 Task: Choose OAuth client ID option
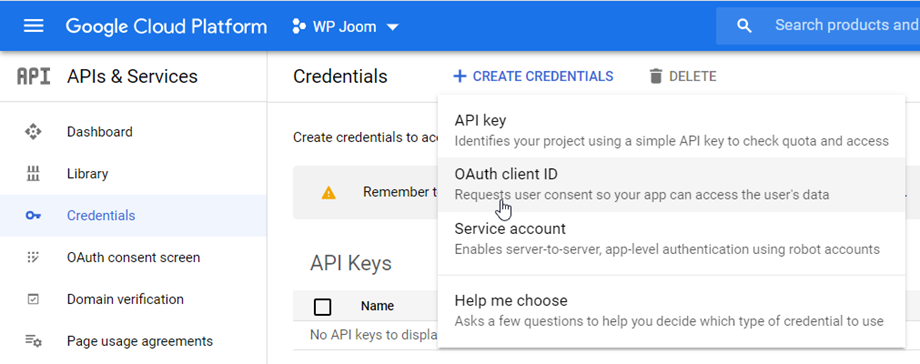[x=671, y=184]
